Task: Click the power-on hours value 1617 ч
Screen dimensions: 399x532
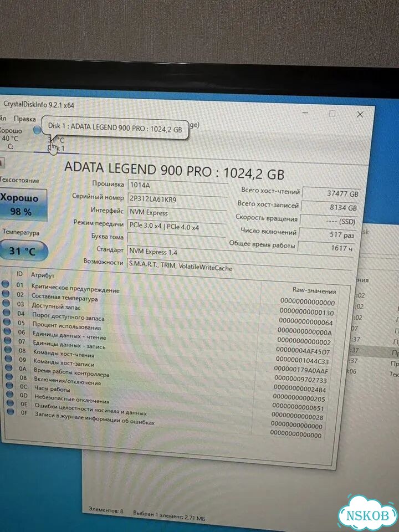Action: pyautogui.click(x=326, y=248)
